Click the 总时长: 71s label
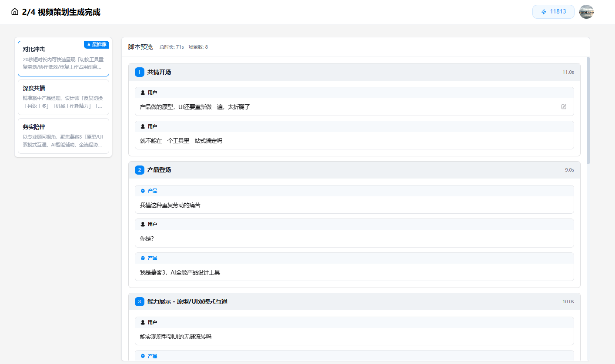The height and width of the screenshot is (364, 615). click(171, 47)
